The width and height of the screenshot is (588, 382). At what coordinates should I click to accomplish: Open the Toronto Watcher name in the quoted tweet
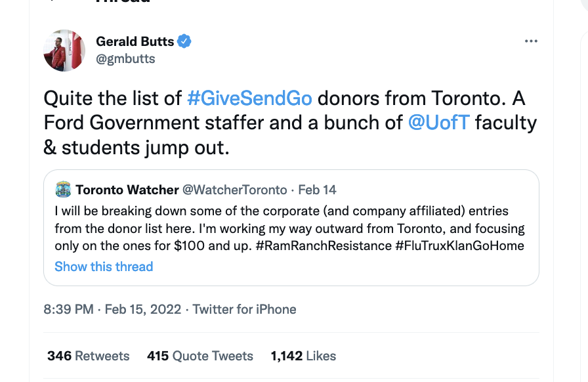pos(127,190)
